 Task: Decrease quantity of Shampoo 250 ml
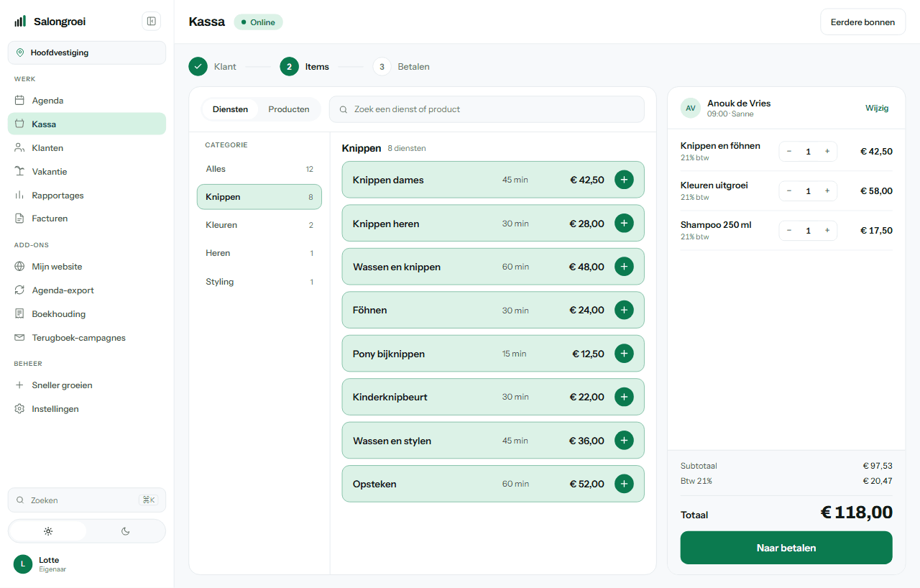789,231
